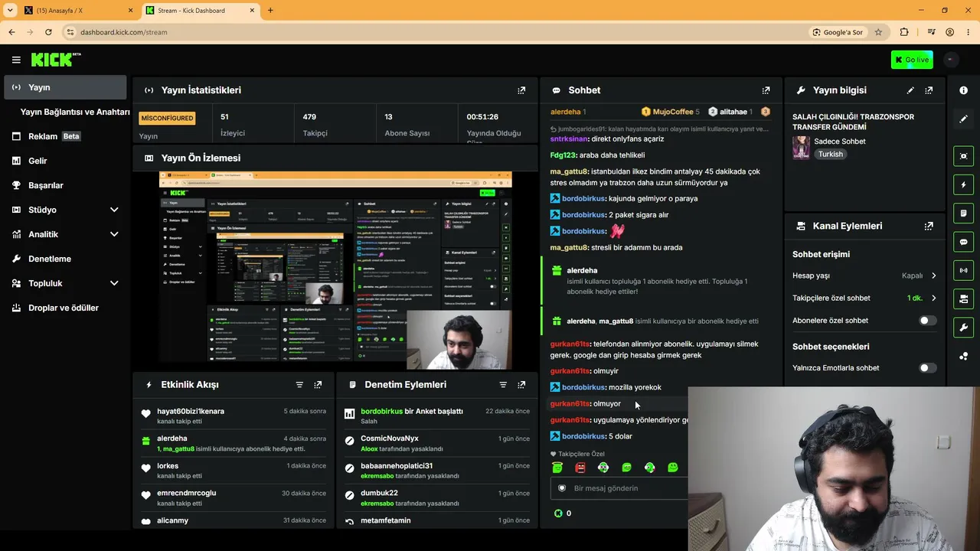Click the Google'a Sor button in address bar

coord(838,32)
